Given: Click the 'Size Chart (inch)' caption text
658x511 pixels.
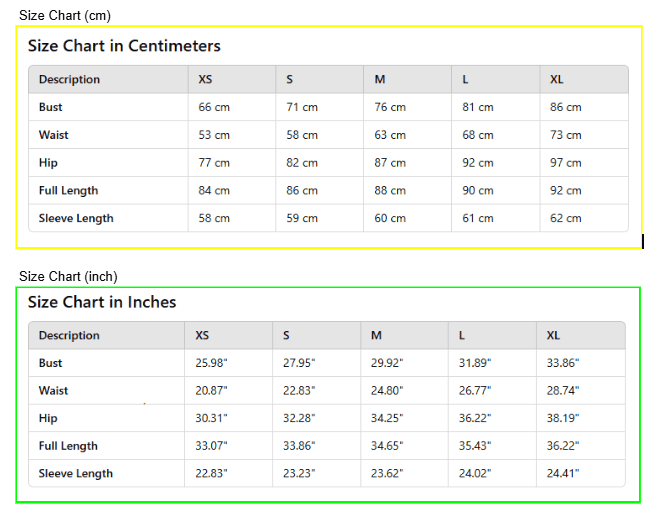Looking at the screenshot, I should coord(68,276).
